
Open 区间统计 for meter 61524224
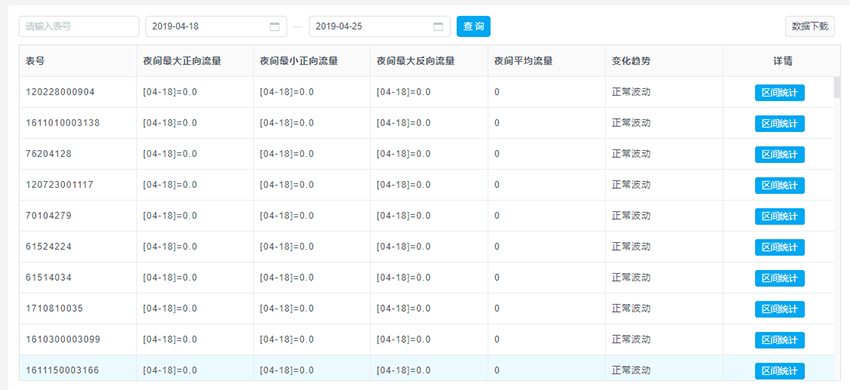tap(780, 247)
